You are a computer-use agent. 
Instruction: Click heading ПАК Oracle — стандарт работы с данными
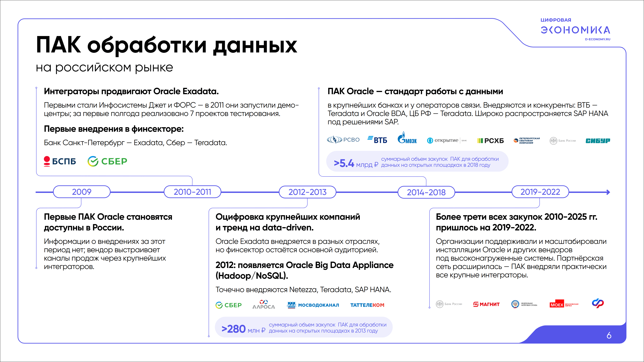click(415, 91)
